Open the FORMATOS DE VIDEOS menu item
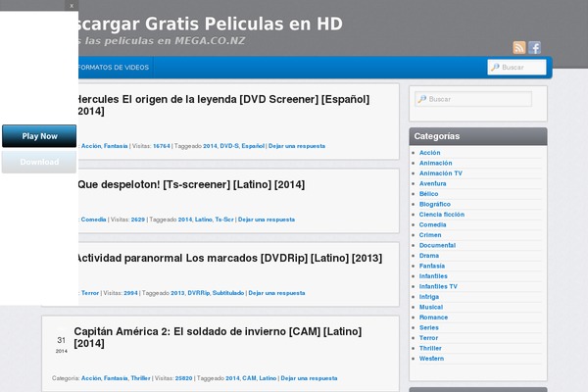 click(x=114, y=68)
